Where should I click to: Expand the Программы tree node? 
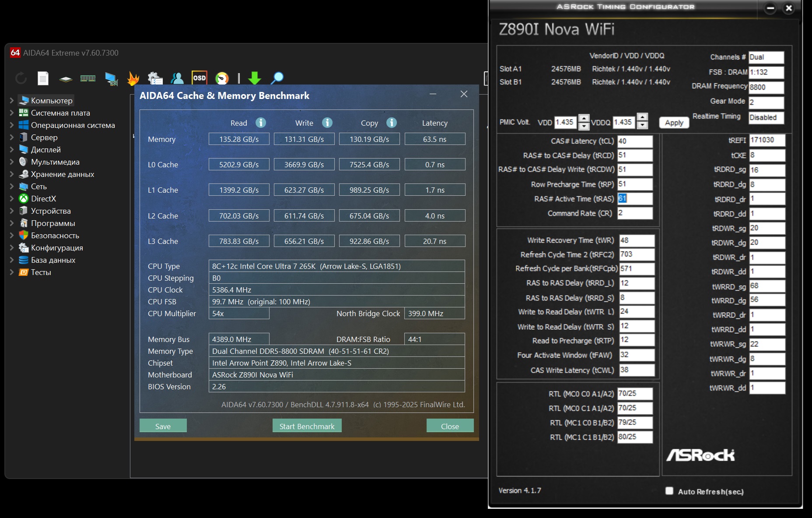[12, 223]
